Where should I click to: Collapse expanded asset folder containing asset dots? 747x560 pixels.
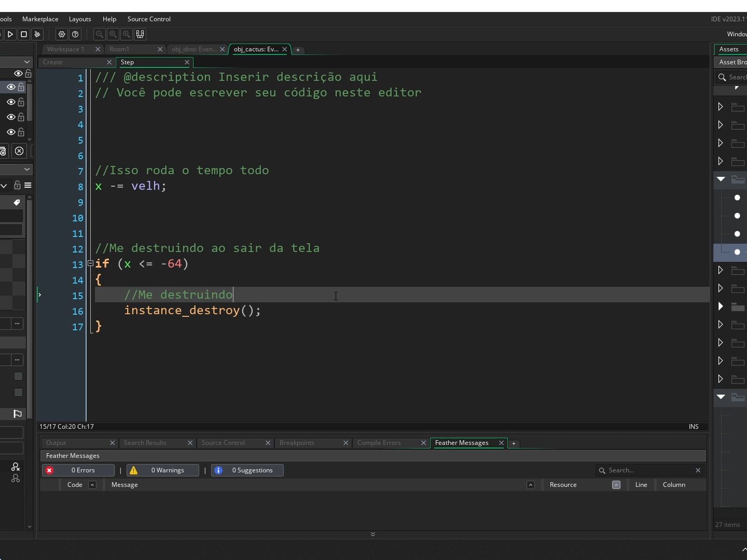[x=721, y=179]
